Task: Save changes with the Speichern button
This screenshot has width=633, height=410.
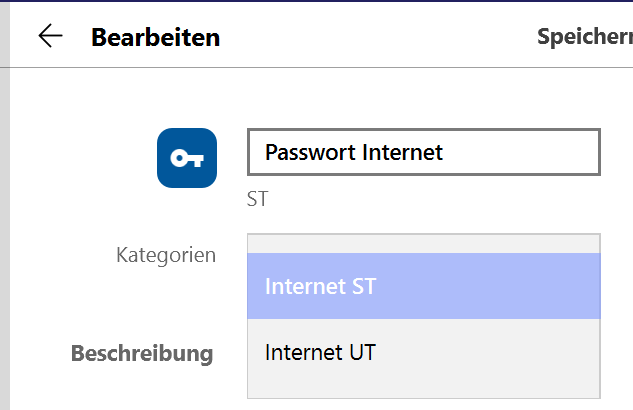Action: point(585,37)
